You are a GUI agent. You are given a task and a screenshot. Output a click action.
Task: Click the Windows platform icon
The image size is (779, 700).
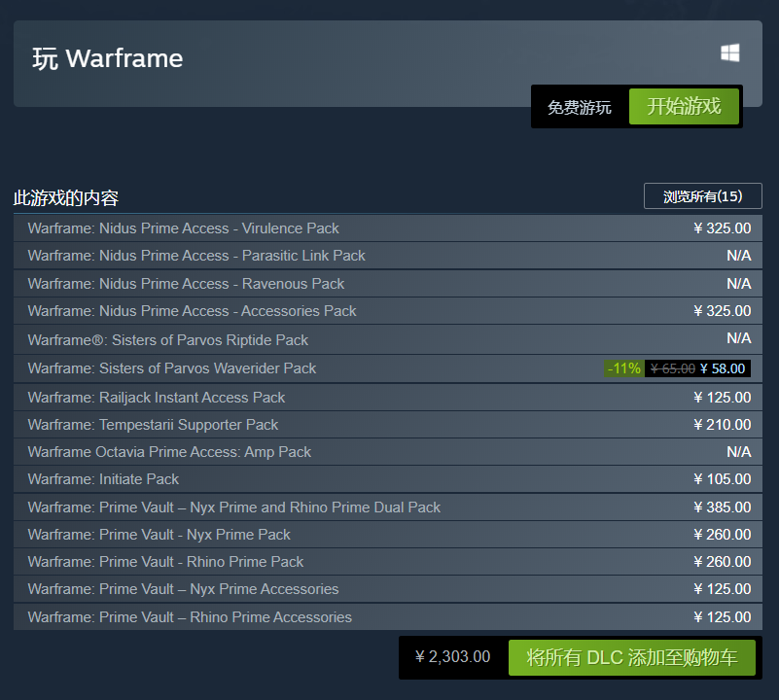click(729, 53)
